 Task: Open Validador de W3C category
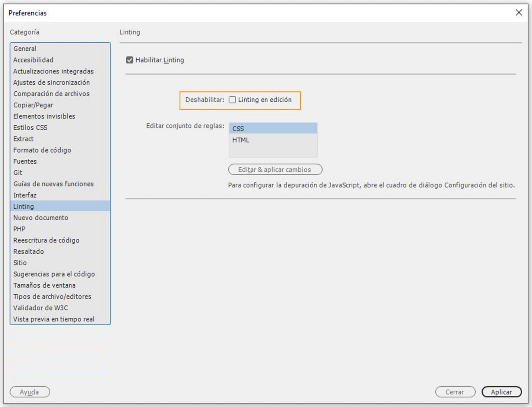point(40,308)
